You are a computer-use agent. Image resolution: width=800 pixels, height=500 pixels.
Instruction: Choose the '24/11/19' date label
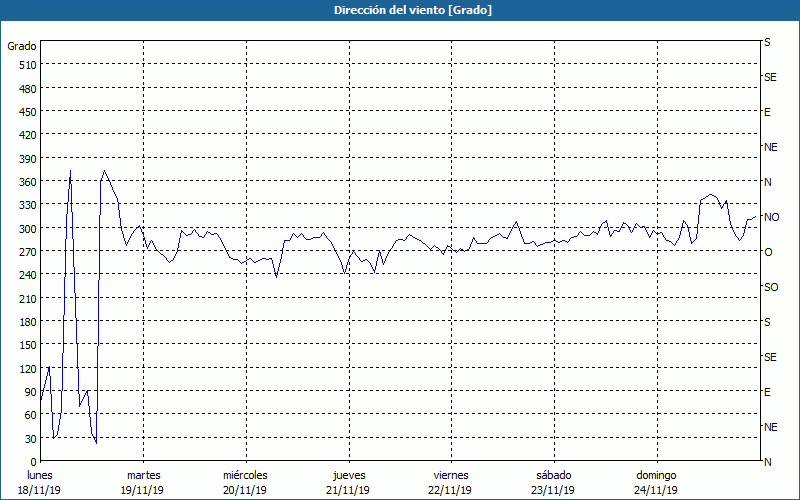[x=656, y=490]
